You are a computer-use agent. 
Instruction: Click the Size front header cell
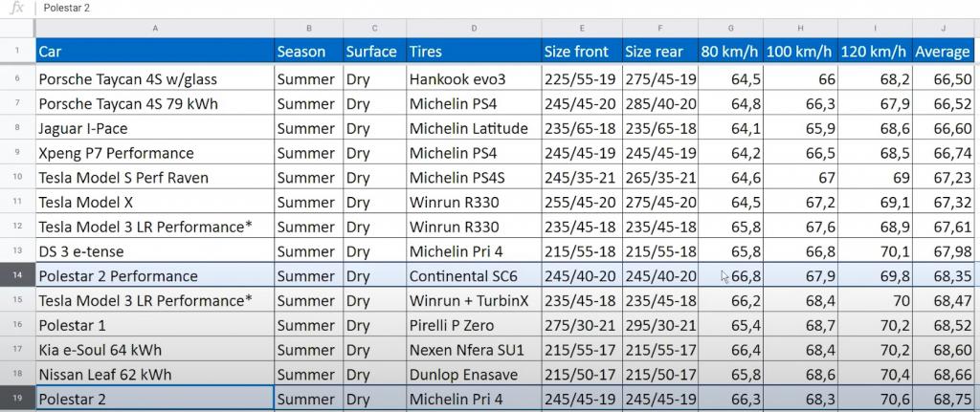582,52
